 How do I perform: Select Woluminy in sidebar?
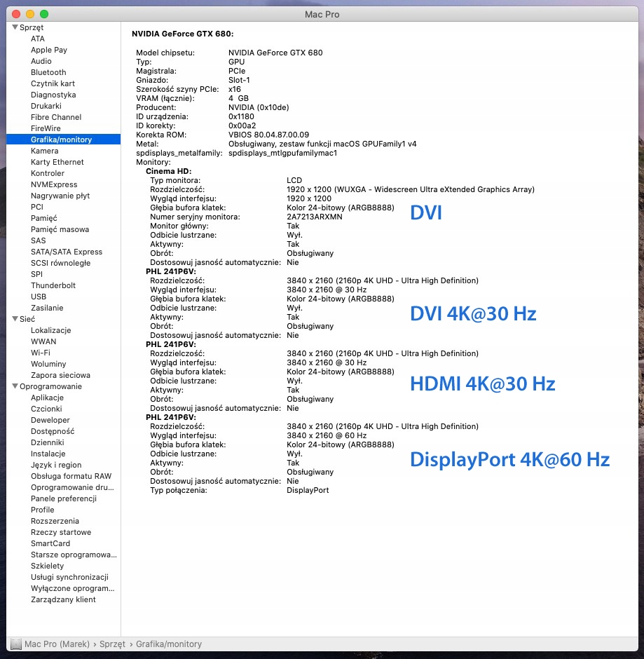[x=48, y=364]
